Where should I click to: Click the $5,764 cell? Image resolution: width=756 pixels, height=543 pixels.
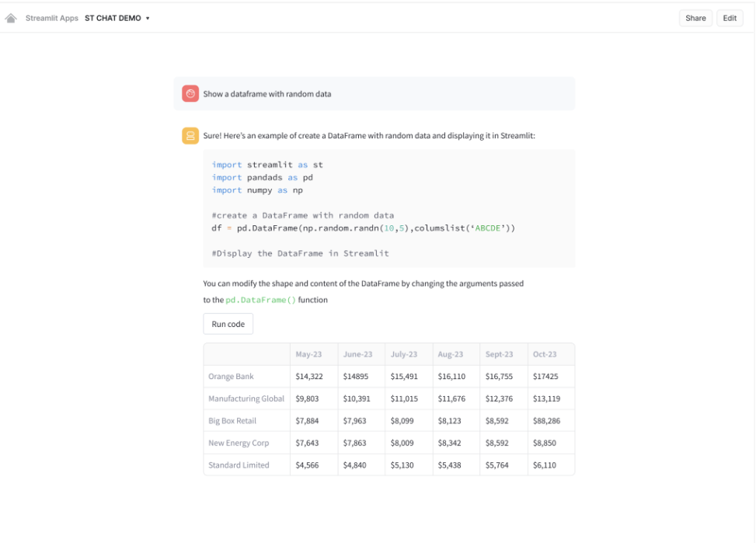click(x=503, y=465)
